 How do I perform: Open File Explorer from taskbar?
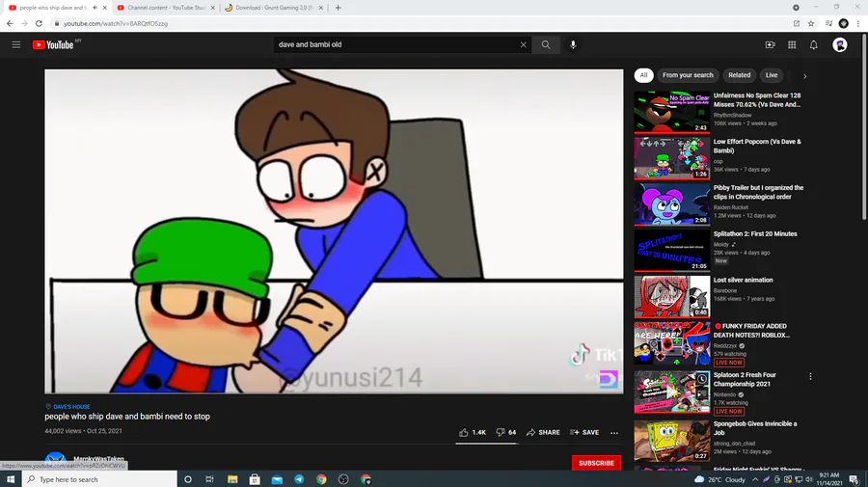coord(232,479)
